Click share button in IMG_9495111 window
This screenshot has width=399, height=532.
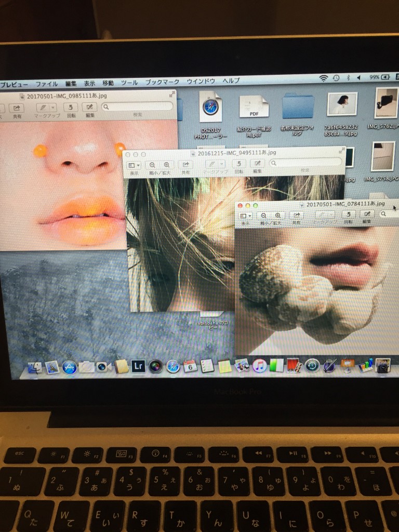click(x=185, y=164)
